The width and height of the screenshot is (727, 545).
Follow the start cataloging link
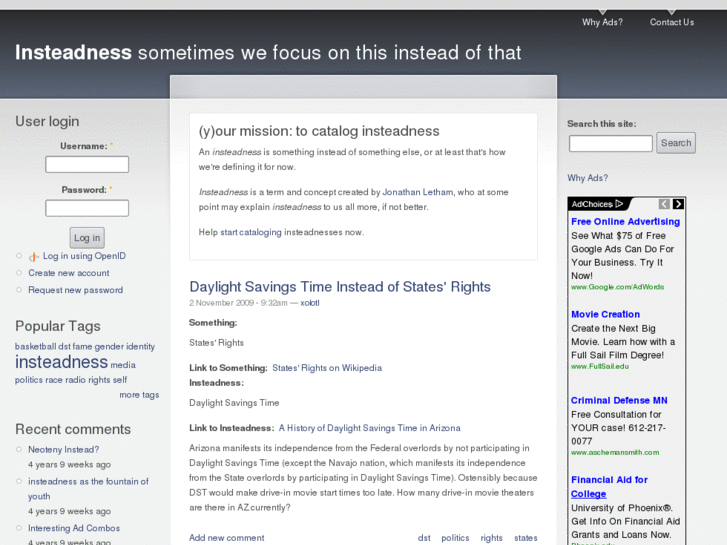point(251,232)
